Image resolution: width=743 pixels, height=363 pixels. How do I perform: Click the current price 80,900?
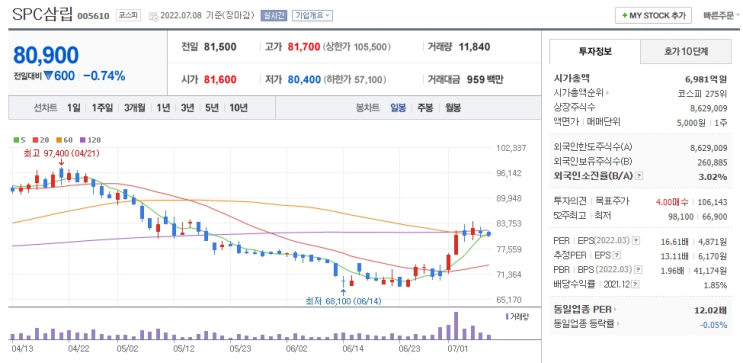click(x=46, y=55)
